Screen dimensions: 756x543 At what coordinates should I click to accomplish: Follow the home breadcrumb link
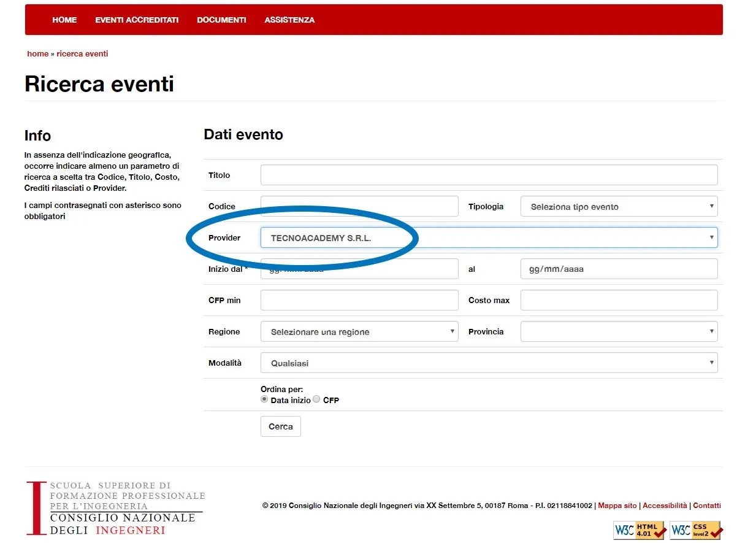tap(37, 53)
